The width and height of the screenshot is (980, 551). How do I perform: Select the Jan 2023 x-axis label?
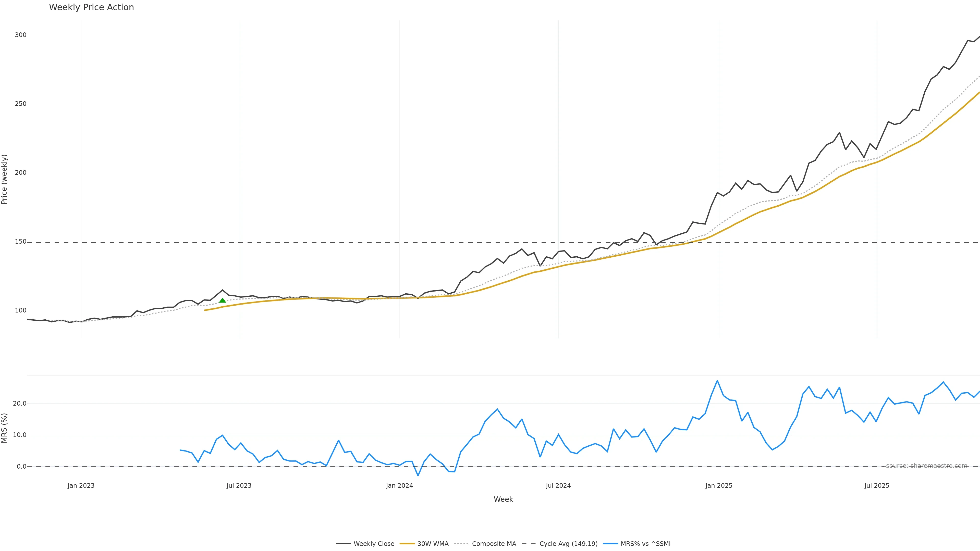(81, 486)
